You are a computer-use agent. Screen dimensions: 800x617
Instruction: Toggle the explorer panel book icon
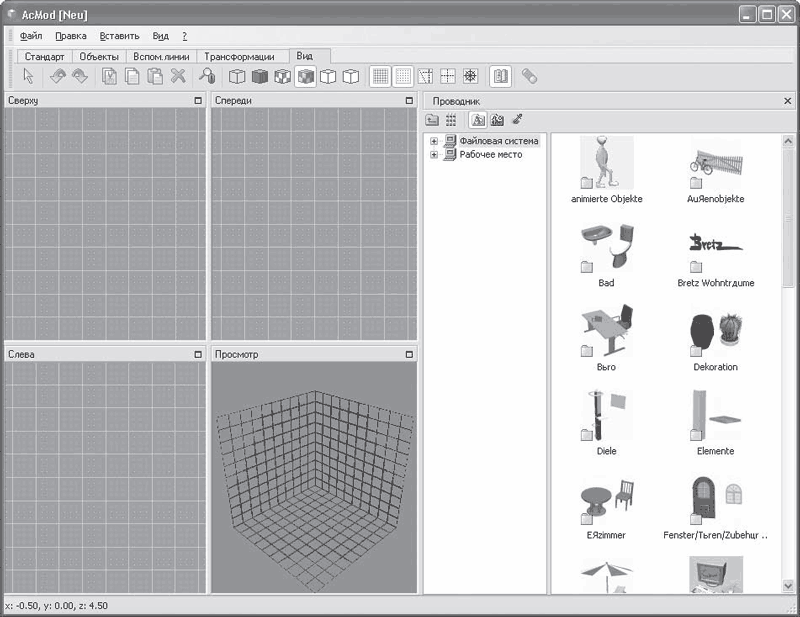500,76
